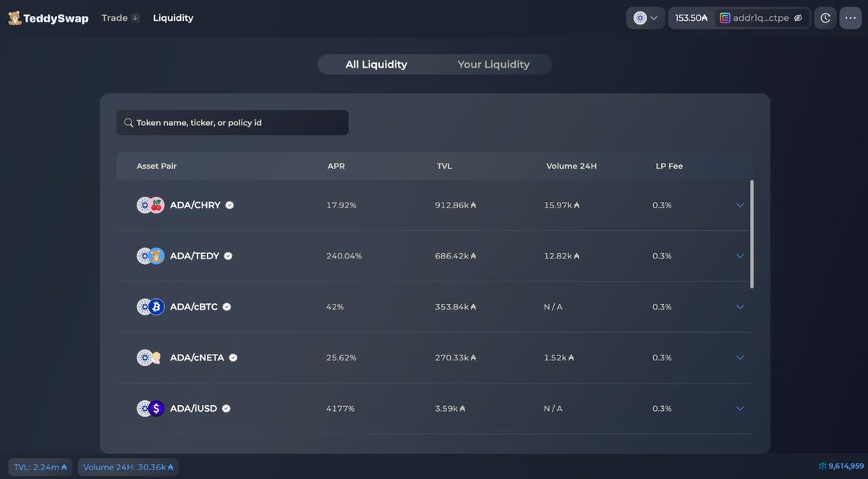Open the Liquidity page

click(x=173, y=18)
